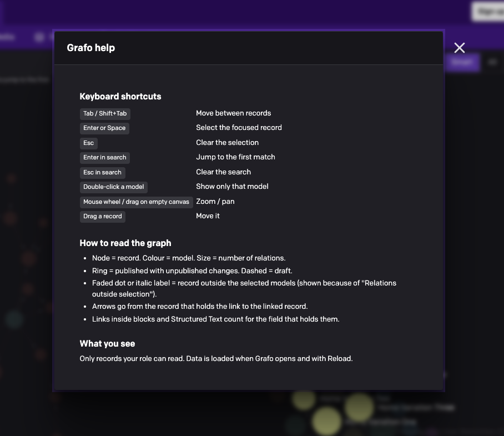Click the Move between records description
Image resolution: width=504 pixels, height=436 pixels.
(233, 113)
